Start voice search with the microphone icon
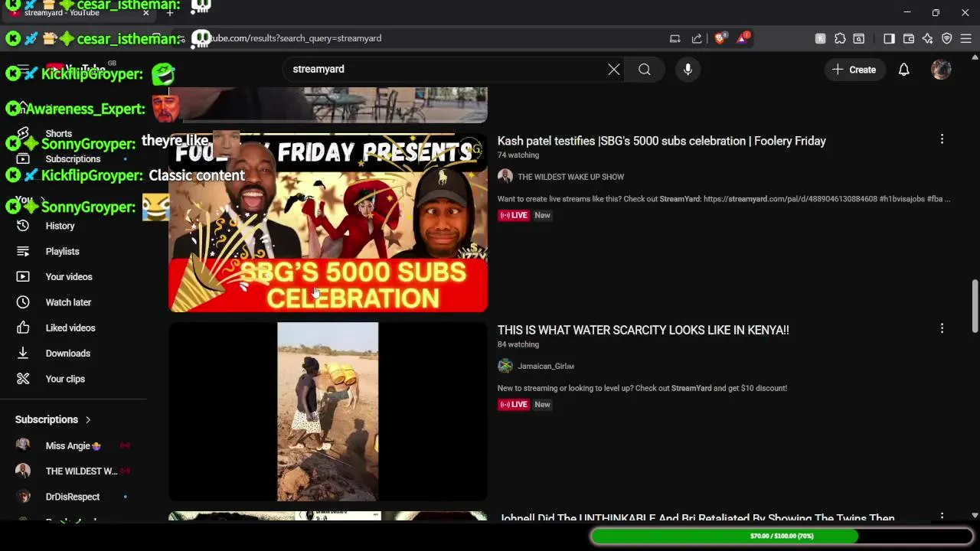 [688, 70]
